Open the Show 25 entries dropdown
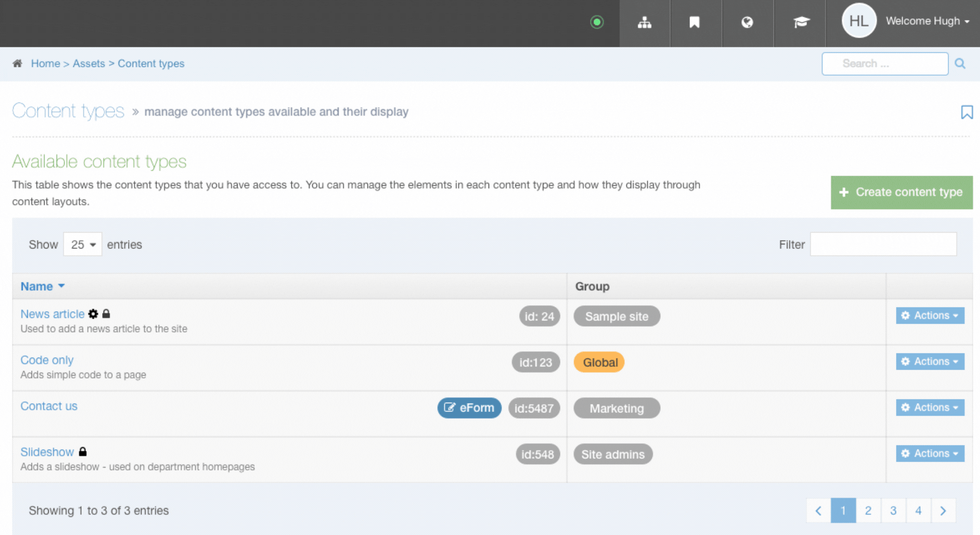This screenshot has height=535, width=980. pyautogui.click(x=83, y=244)
